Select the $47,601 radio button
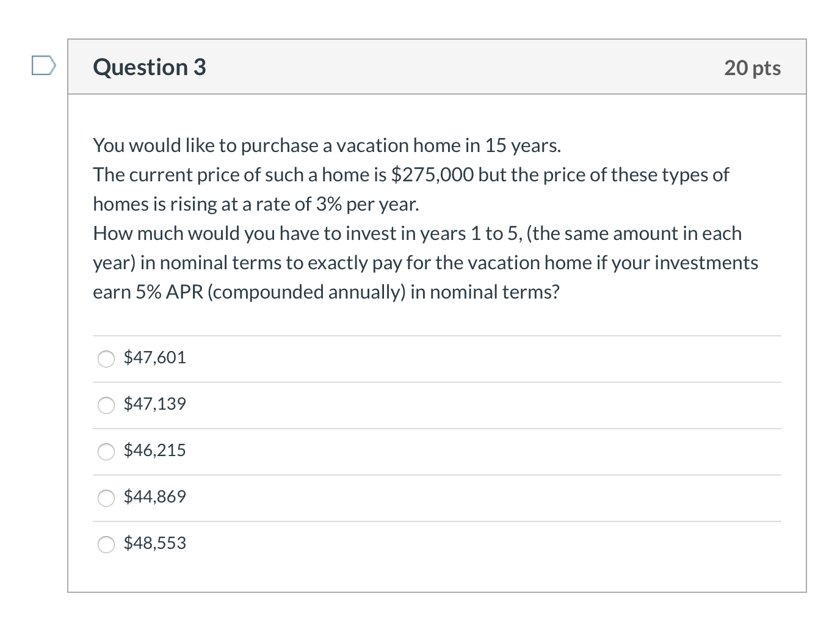The height and width of the screenshot is (624, 840). pos(106,359)
